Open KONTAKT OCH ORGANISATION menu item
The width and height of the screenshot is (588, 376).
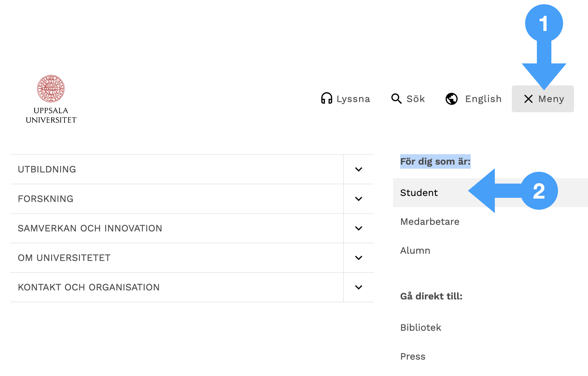[177, 287]
